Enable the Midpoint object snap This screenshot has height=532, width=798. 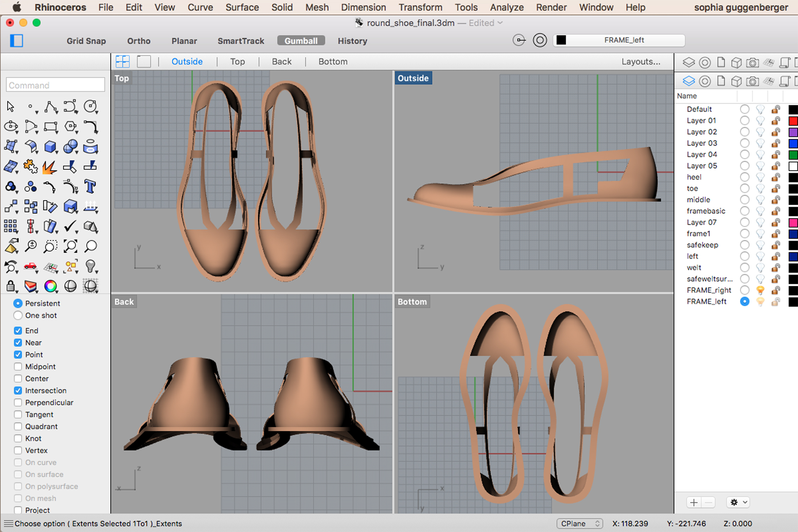[x=18, y=366]
